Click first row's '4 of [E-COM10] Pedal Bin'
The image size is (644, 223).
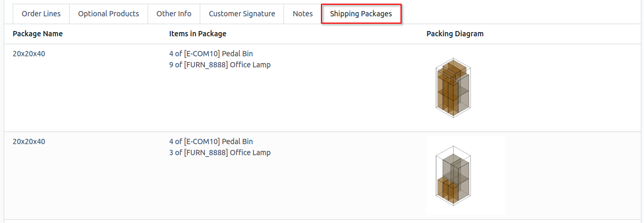point(211,54)
